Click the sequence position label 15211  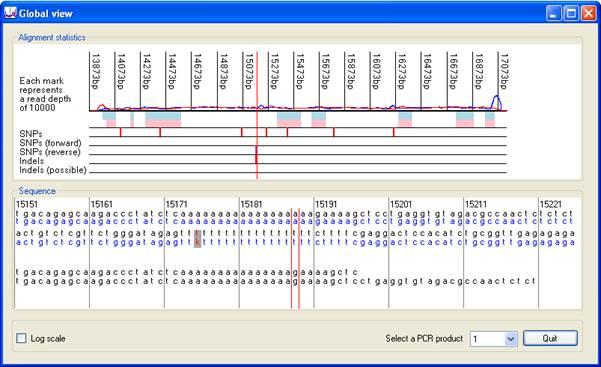475,204
